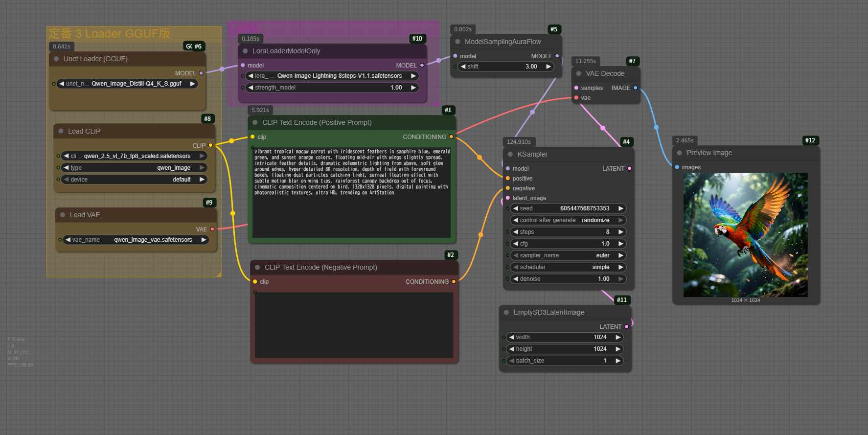This screenshot has width=868, height=435.
Task: Click the empty negative prompt text area
Action: click(x=354, y=324)
